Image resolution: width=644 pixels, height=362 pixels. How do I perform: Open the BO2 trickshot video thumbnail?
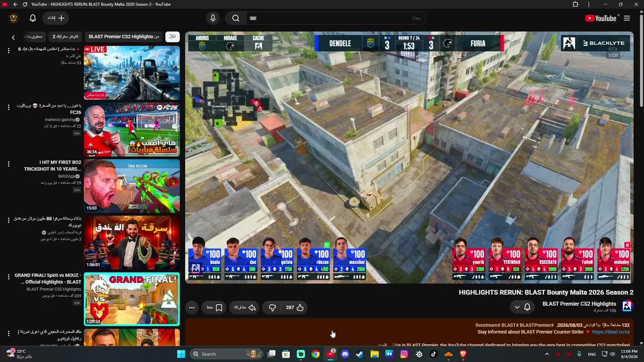(x=132, y=186)
